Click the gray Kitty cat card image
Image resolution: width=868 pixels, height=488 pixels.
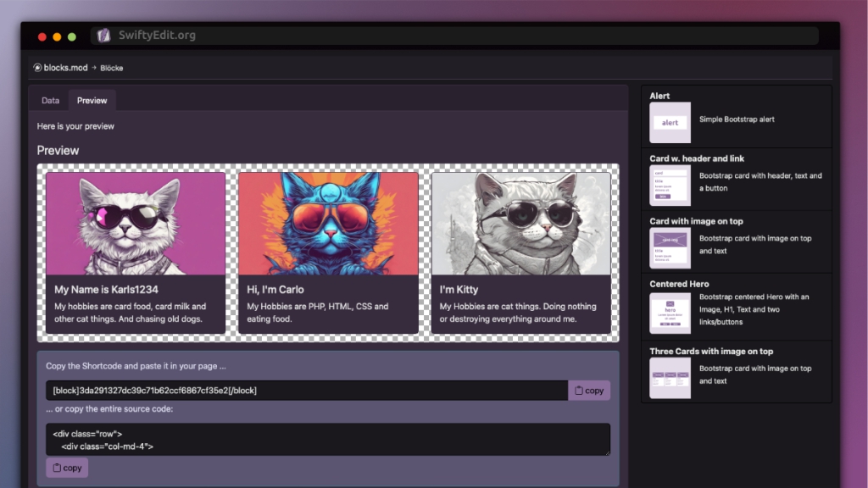tap(521, 224)
